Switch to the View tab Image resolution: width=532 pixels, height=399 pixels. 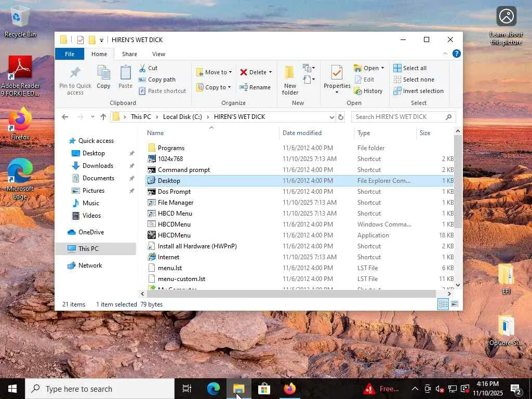(x=158, y=54)
